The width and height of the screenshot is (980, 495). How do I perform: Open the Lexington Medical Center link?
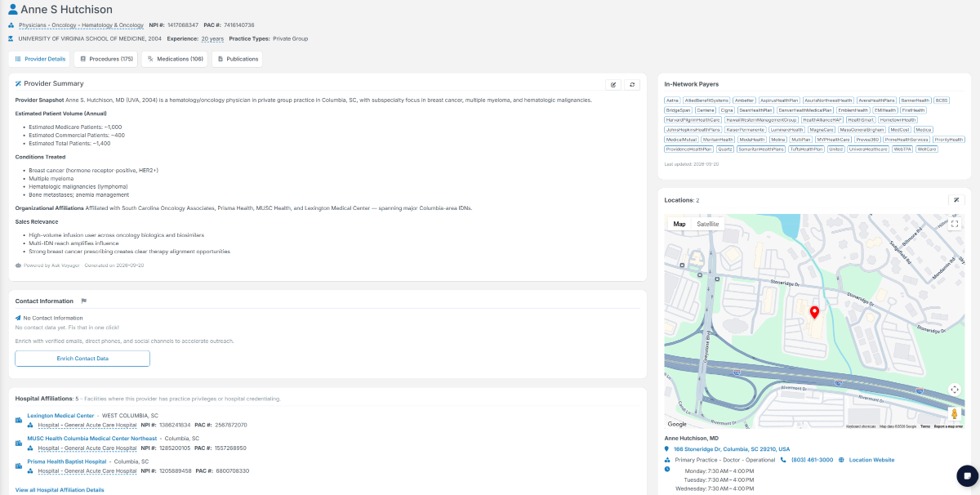coord(60,416)
